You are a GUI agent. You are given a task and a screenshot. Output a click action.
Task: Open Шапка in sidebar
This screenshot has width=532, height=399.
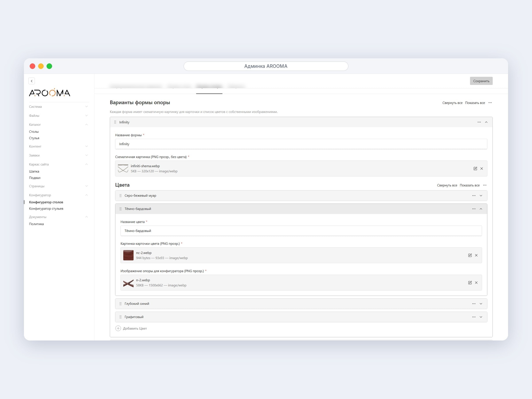click(34, 172)
